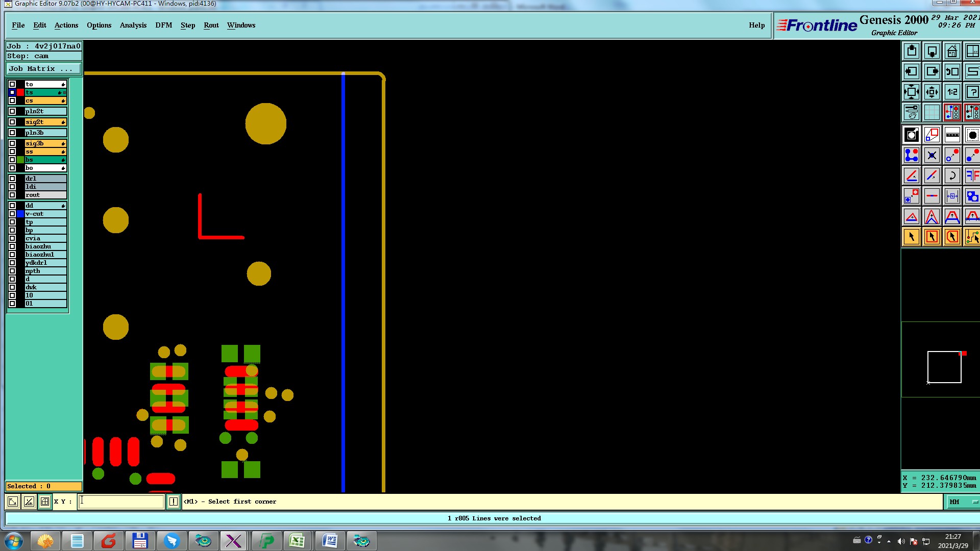The height and width of the screenshot is (551, 980).
Task: Click the X Y coordinate input field
Action: (121, 502)
